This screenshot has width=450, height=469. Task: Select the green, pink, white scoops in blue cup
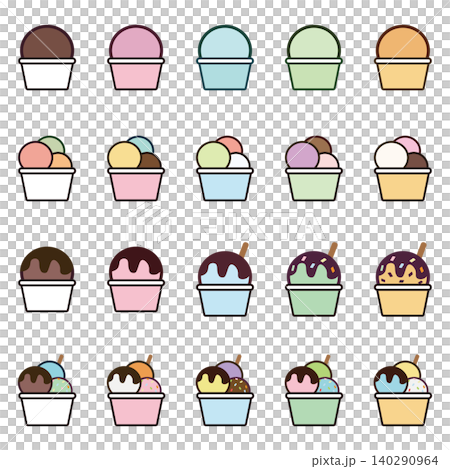pos(225,168)
